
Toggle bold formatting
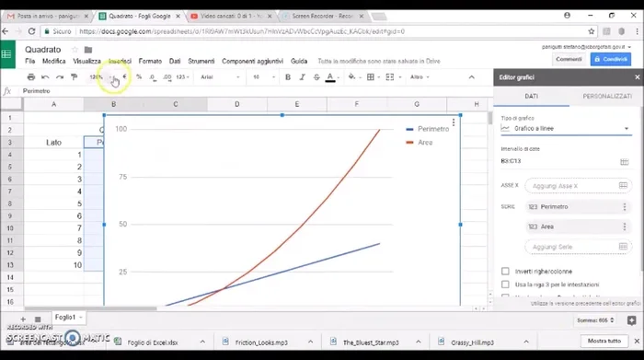click(287, 76)
